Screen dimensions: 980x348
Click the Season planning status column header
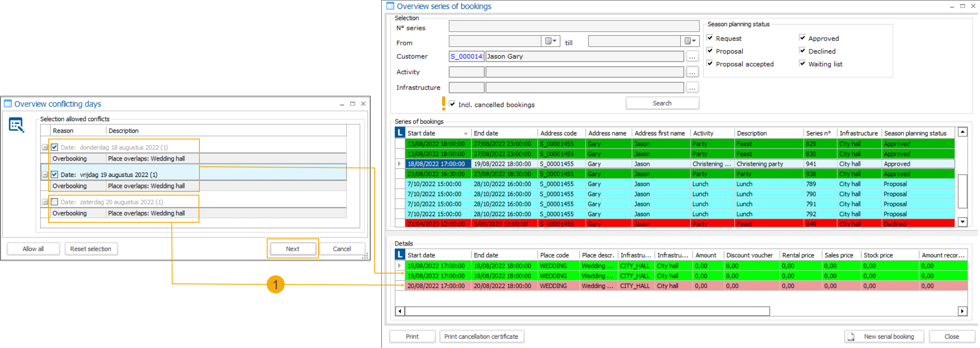pos(915,133)
